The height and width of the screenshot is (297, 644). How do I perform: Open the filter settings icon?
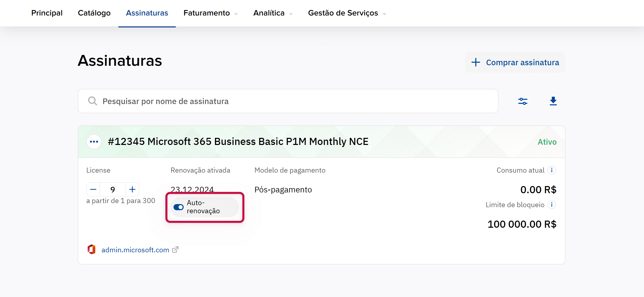(523, 101)
